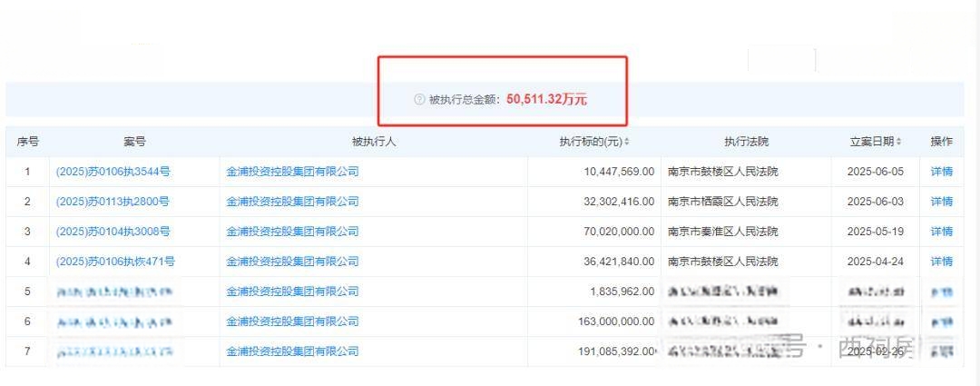The width and height of the screenshot is (980, 386).
Task: Open 金浦投资控股集团有限公司 link in row 3
Action: click(292, 232)
